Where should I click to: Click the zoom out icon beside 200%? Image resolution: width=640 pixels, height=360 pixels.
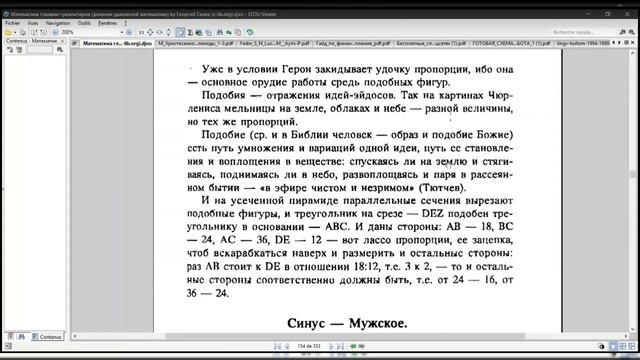click(x=55, y=32)
